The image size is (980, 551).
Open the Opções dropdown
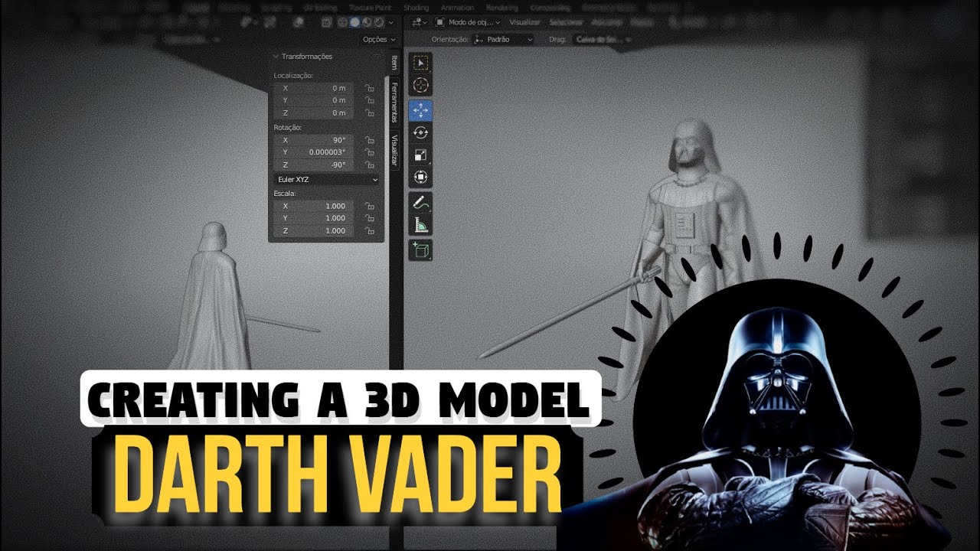(379, 39)
